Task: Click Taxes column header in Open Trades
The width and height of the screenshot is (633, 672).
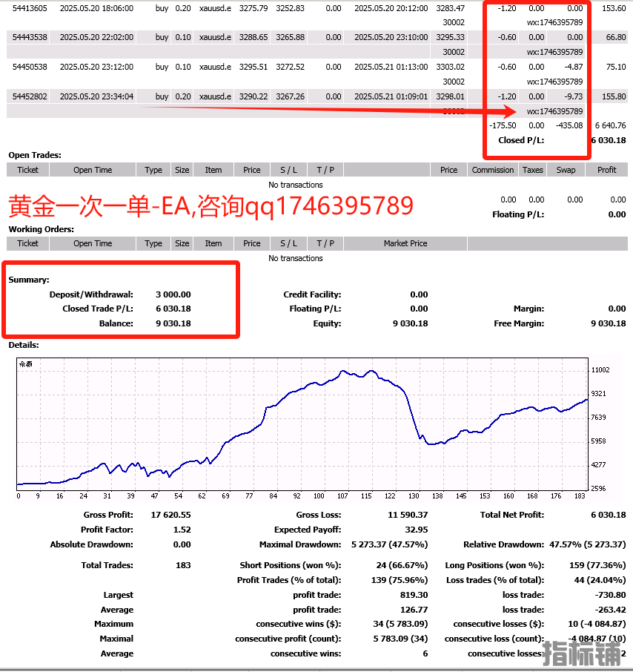Action: [x=533, y=170]
